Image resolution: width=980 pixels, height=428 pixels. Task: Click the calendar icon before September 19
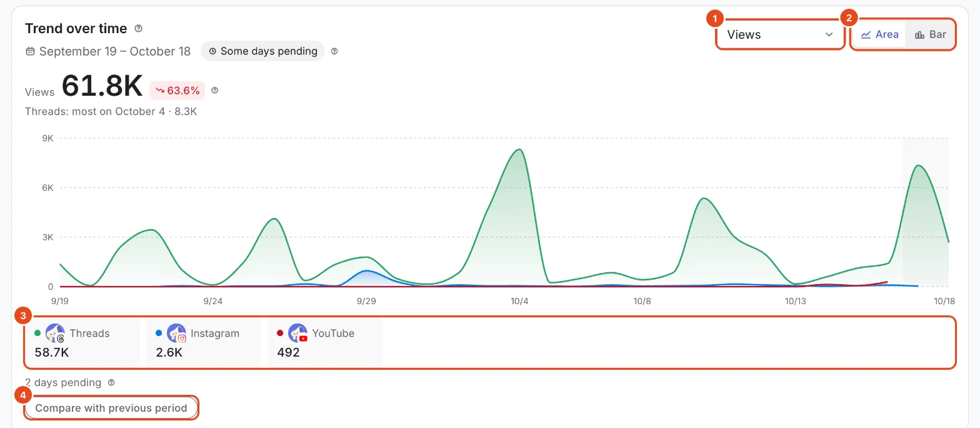click(x=30, y=51)
